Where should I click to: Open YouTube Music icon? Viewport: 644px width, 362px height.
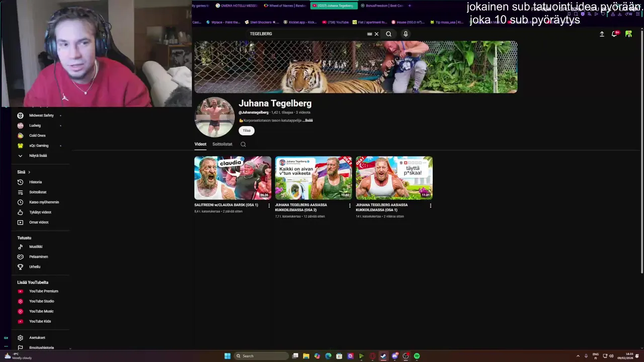coord(20,311)
